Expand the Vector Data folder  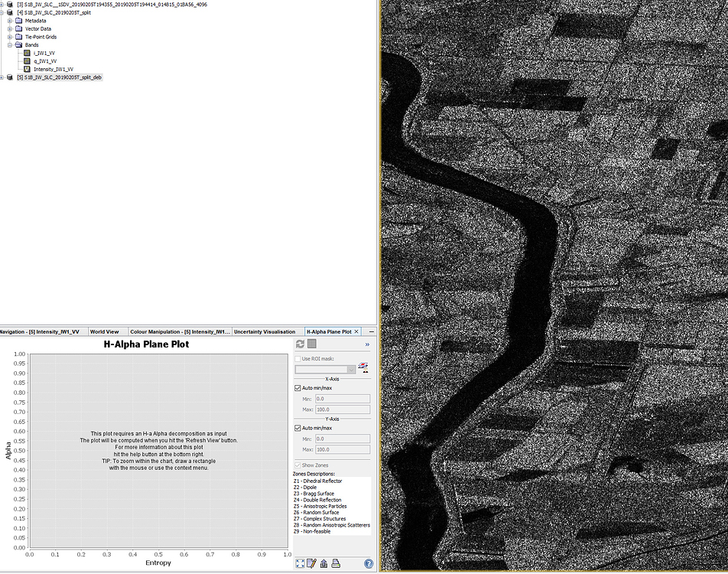pyautogui.click(x=10, y=28)
